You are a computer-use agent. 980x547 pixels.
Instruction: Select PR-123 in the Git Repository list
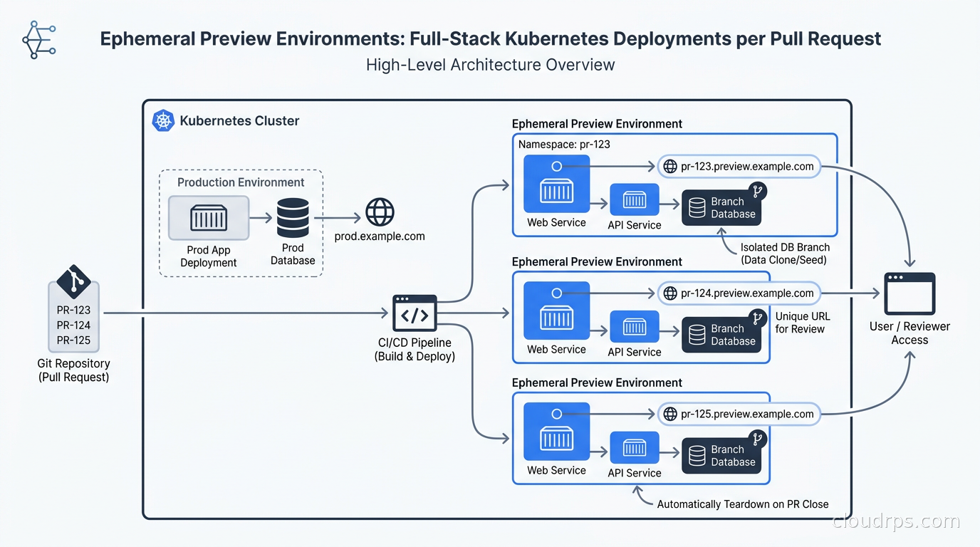pos(73,310)
